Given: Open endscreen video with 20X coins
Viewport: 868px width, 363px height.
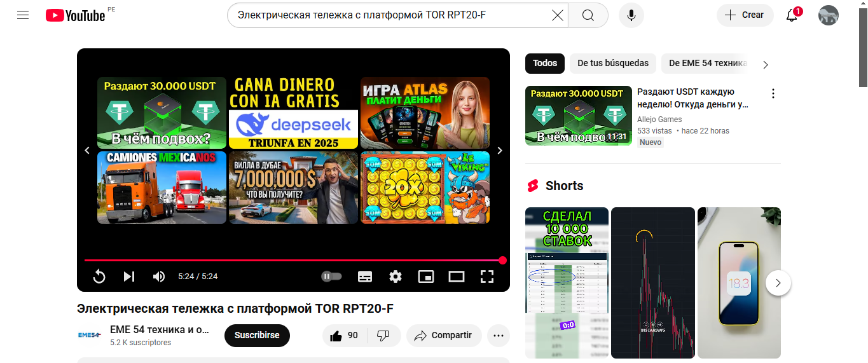Looking at the screenshot, I should tap(425, 188).
